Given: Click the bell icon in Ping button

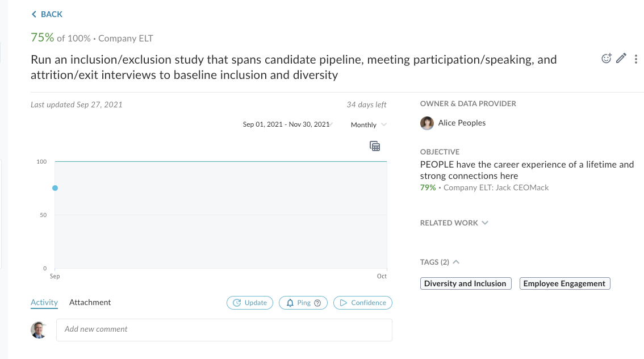Looking at the screenshot, I should click(x=290, y=303).
